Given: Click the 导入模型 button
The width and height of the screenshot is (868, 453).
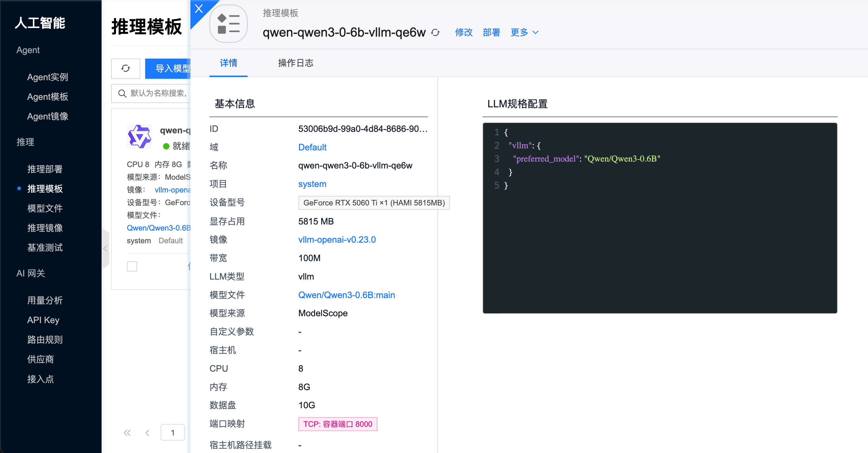Looking at the screenshot, I should [x=168, y=68].
